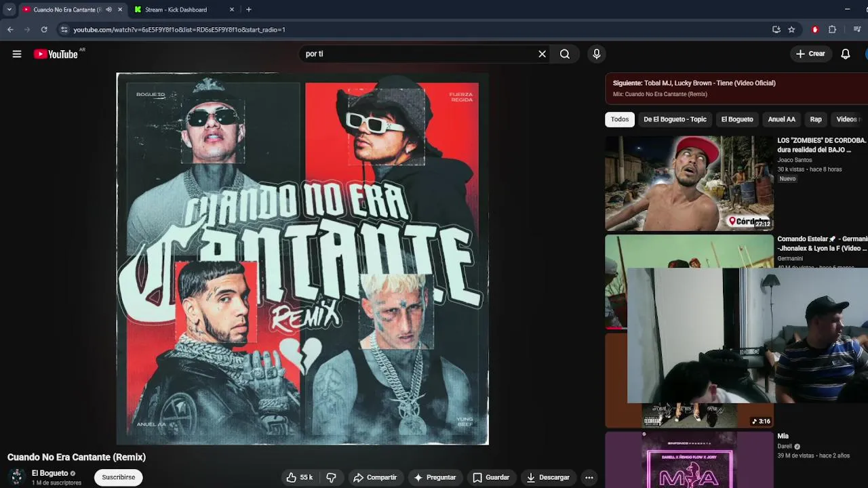Open El Bogueto channel name link

click(50, 473)
